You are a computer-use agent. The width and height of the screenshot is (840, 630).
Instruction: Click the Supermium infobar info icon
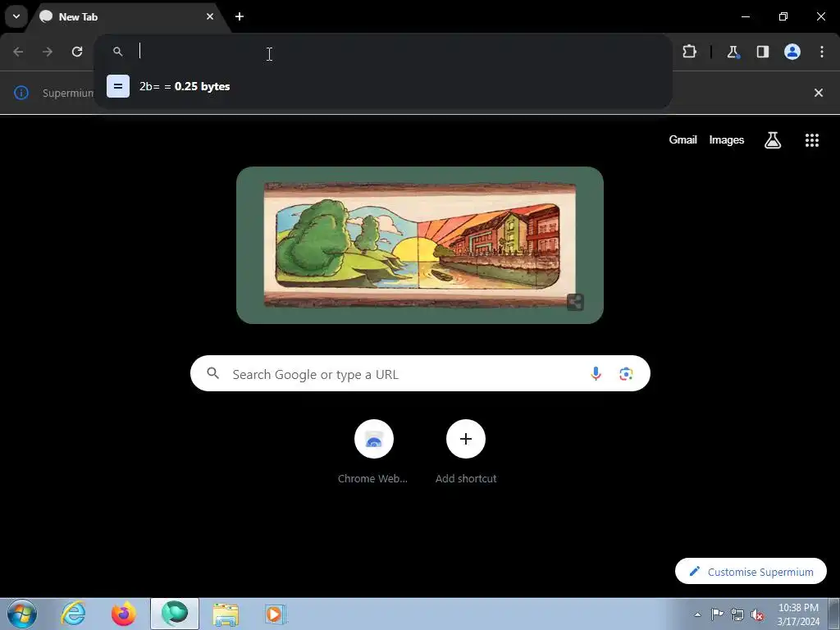coord(21,93)
